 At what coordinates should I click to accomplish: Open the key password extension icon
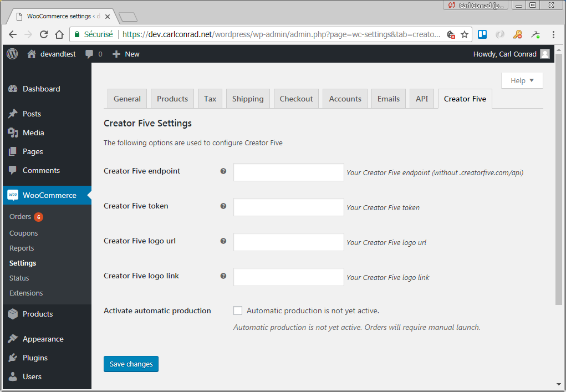coord(518,34)
